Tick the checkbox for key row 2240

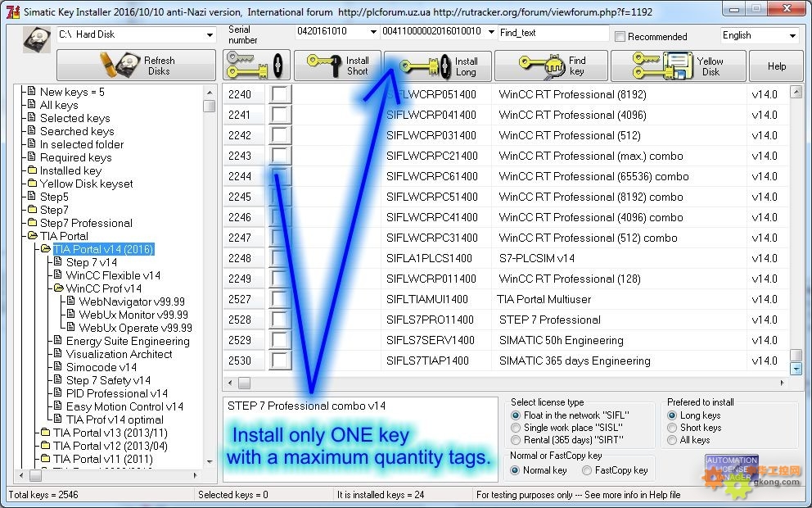click(280, 94)
